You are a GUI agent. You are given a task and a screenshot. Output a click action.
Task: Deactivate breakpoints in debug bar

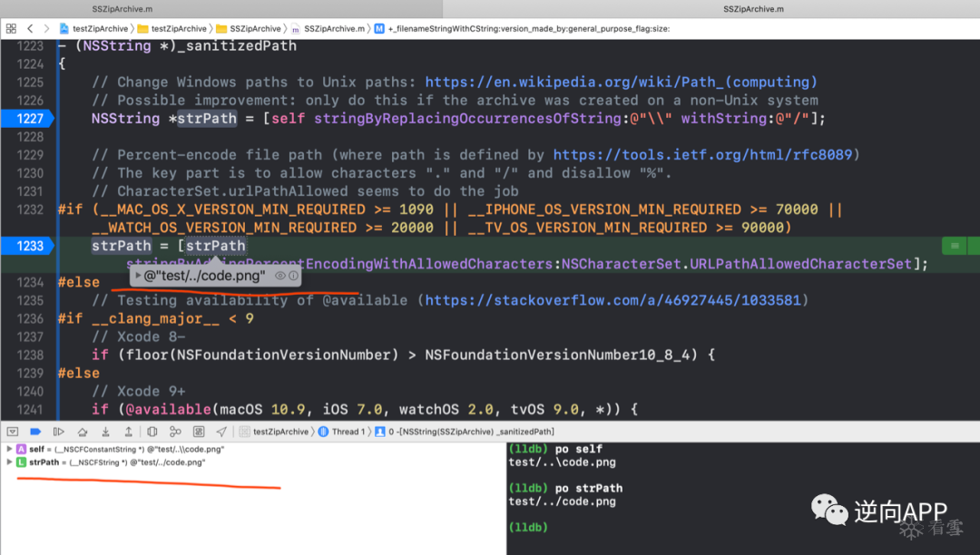pyautogui.click(x=35, y=432)
